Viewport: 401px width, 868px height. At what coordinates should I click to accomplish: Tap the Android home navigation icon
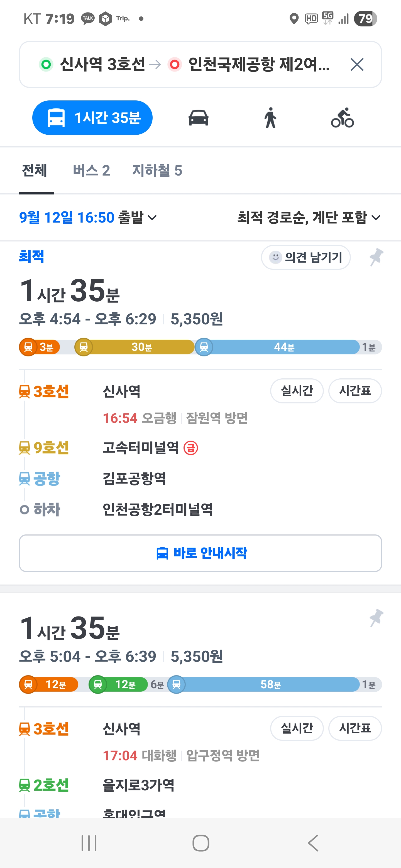[201, 843]
